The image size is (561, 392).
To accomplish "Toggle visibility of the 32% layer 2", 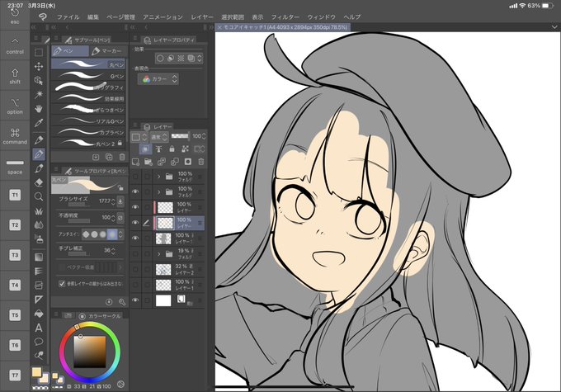I will point(135,269).
